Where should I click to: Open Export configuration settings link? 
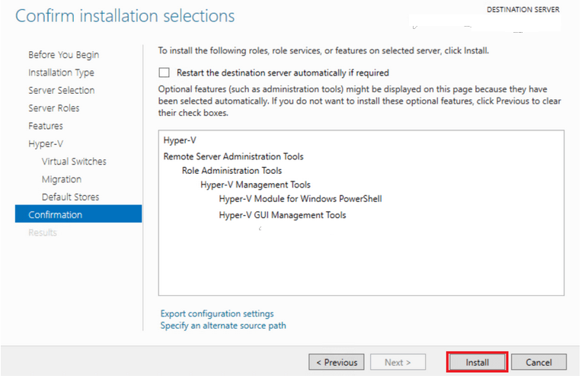[x=217, y=313]
